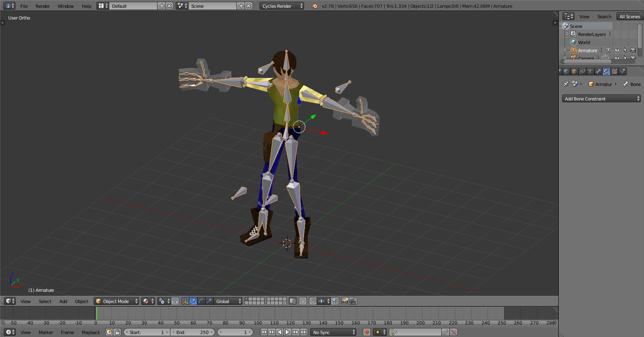
Task: Open the No Sync playback dropdown
Action: point(333,332)
